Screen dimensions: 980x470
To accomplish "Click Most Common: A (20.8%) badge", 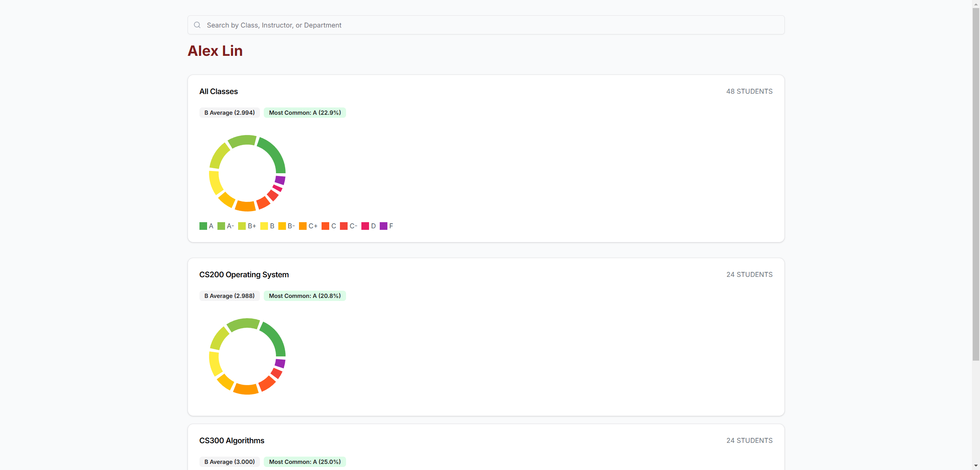I will point(305,296).
